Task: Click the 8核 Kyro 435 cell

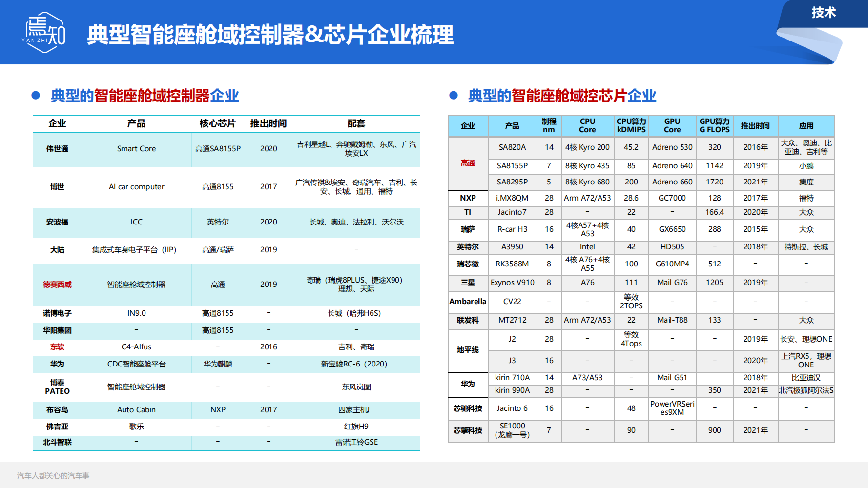Action: pos(587,166)
